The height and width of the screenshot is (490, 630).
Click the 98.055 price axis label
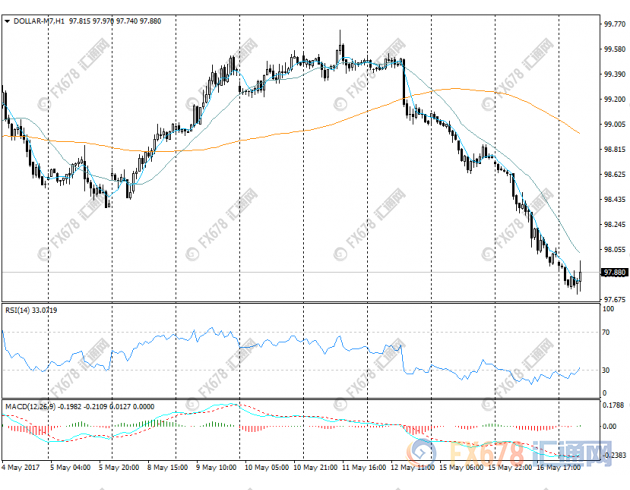tap(613, 250)
